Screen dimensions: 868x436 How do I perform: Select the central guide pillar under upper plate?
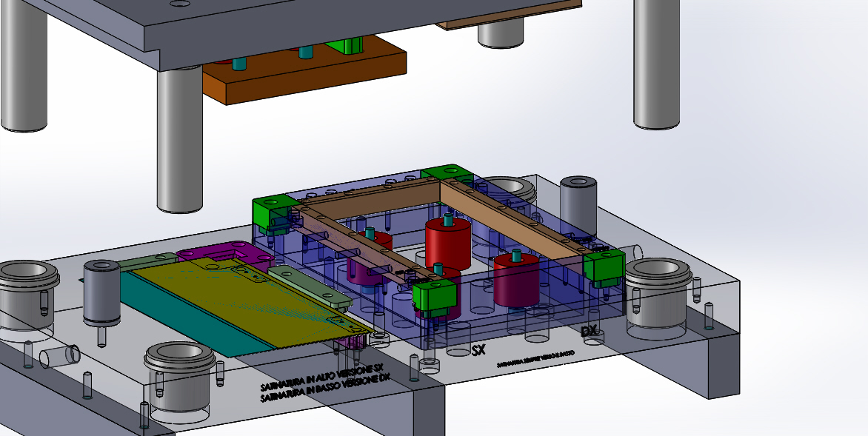click(x=178, y=141)
